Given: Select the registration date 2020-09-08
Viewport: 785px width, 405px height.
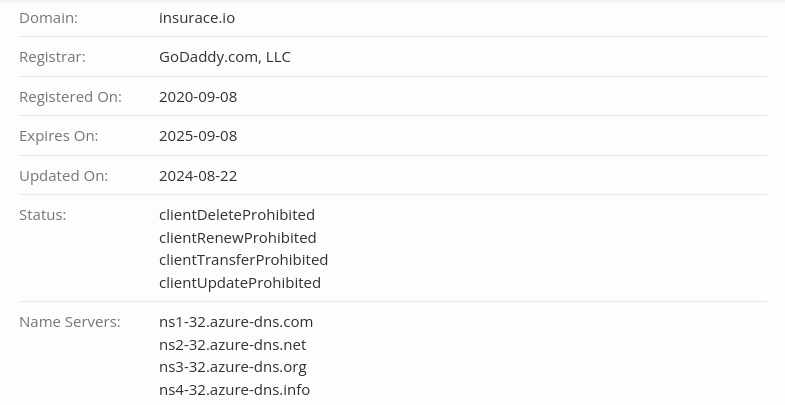Looking at the screenshot, I should point(198,97).
